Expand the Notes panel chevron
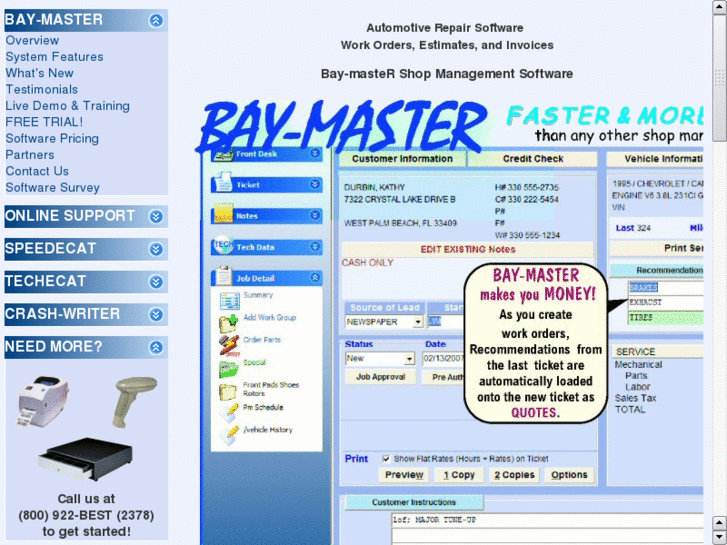This screenshot has width=727, height=545. (x=315, y=215)
